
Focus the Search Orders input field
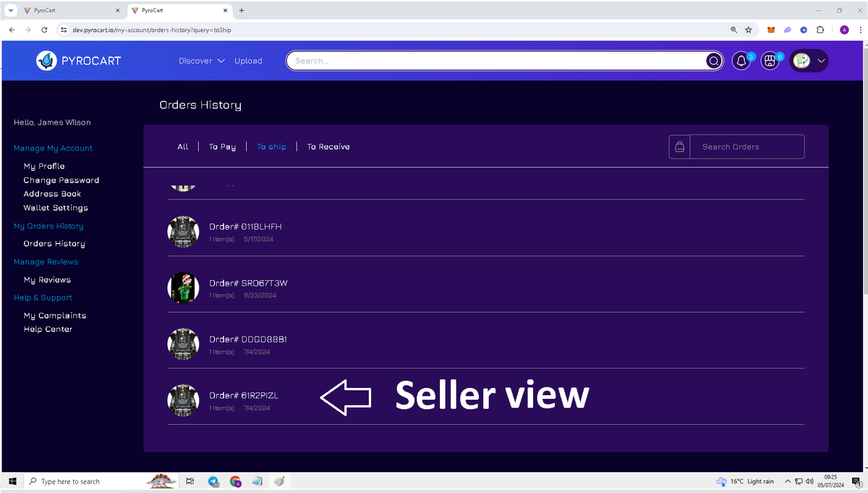pyautogui.click(x=746, y=146)
